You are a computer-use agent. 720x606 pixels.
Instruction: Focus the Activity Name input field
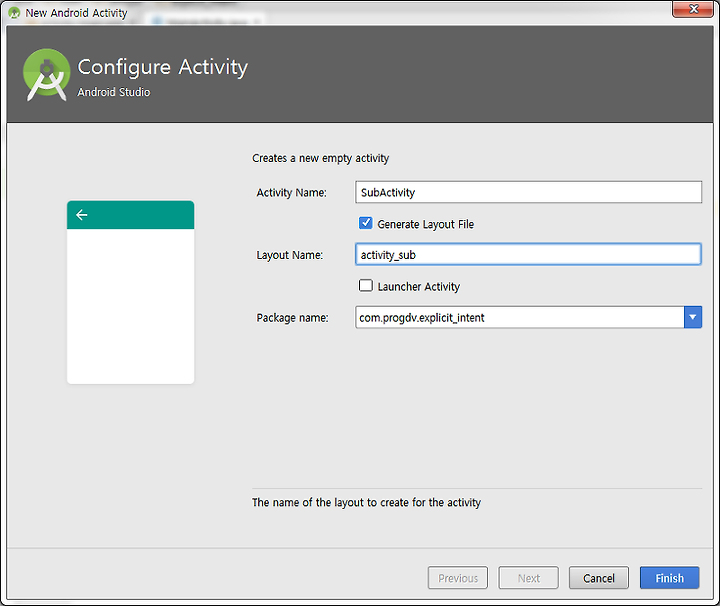click(528, 192)
